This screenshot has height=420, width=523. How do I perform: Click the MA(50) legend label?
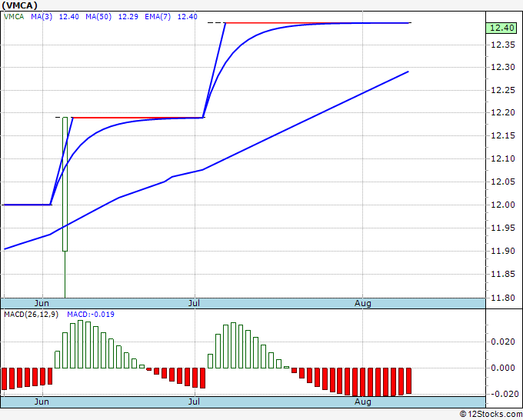pyautogui.click(x=98, y=17)
